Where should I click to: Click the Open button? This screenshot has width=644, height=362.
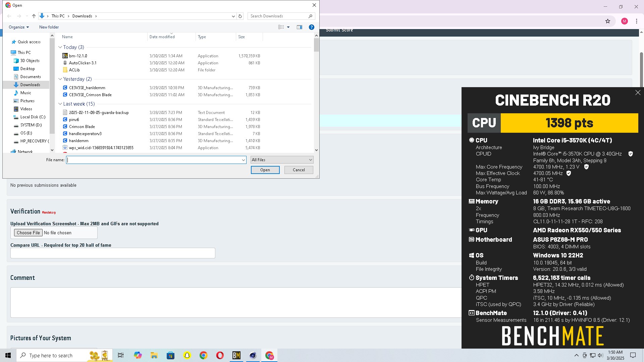pos(265,170)
